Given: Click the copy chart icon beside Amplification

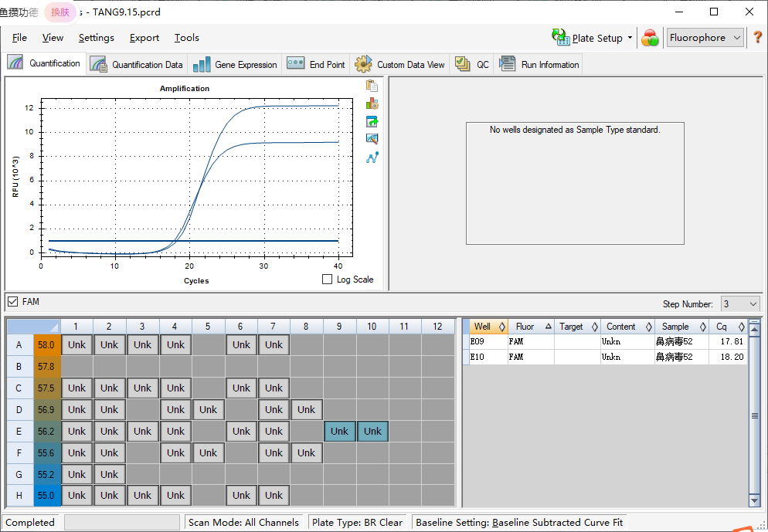Looking at the screenshot, I should coord(372,86).
